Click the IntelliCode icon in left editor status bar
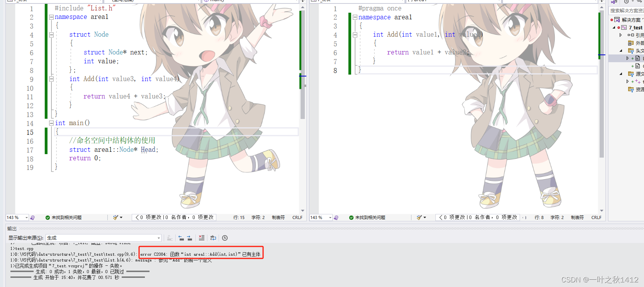The width and height of the screenshot is (644, 287). coord(32,217)
